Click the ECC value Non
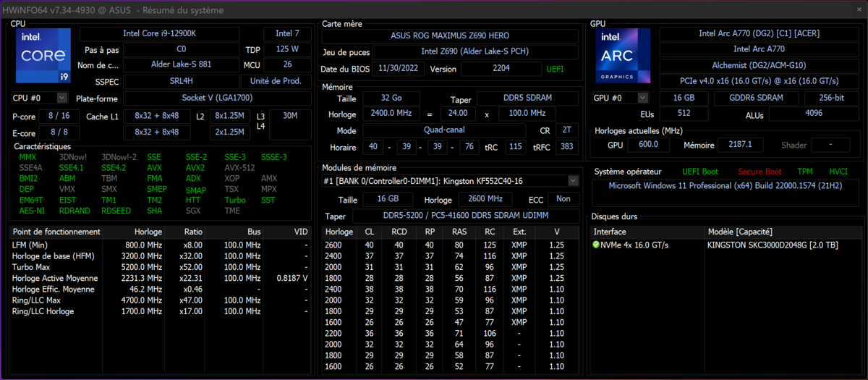 pos(563,199)
